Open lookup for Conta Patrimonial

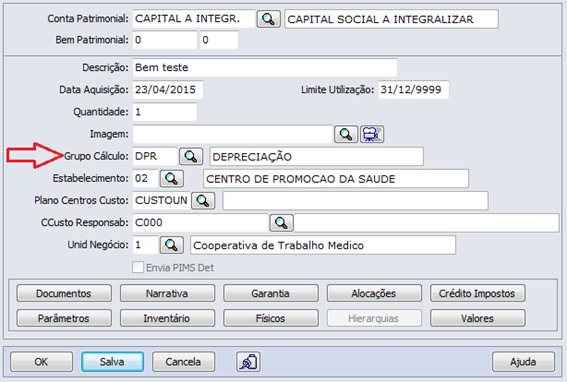pos(268,19)
